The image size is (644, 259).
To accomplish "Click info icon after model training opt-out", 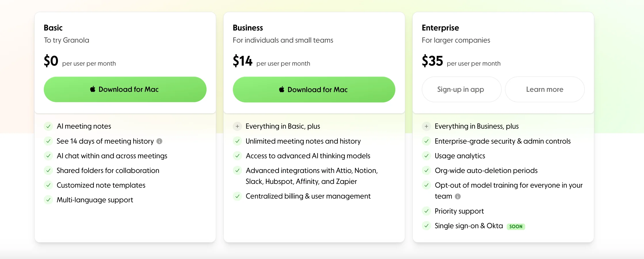I will click(458, 196).
